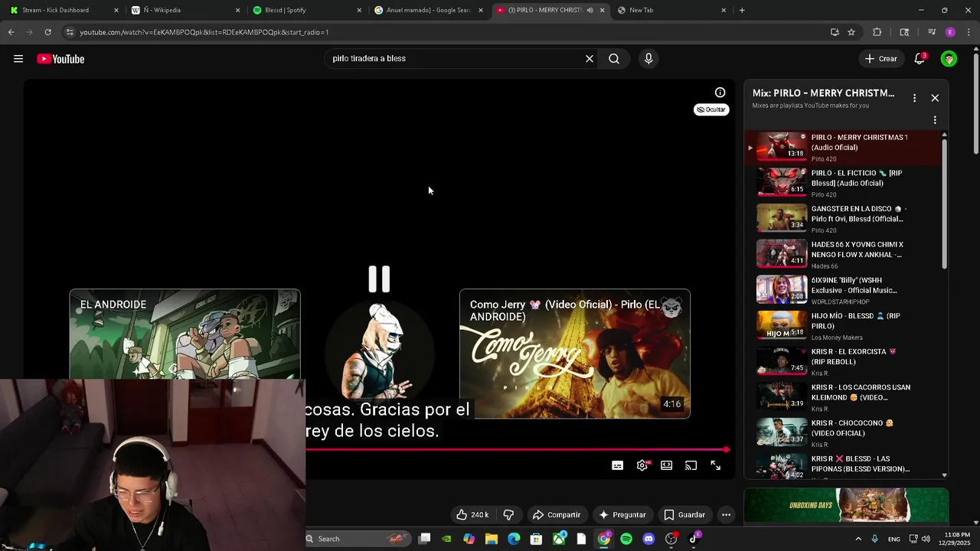Open Chrome media controls icon
The image size is (980, 551).
[932, 32]
